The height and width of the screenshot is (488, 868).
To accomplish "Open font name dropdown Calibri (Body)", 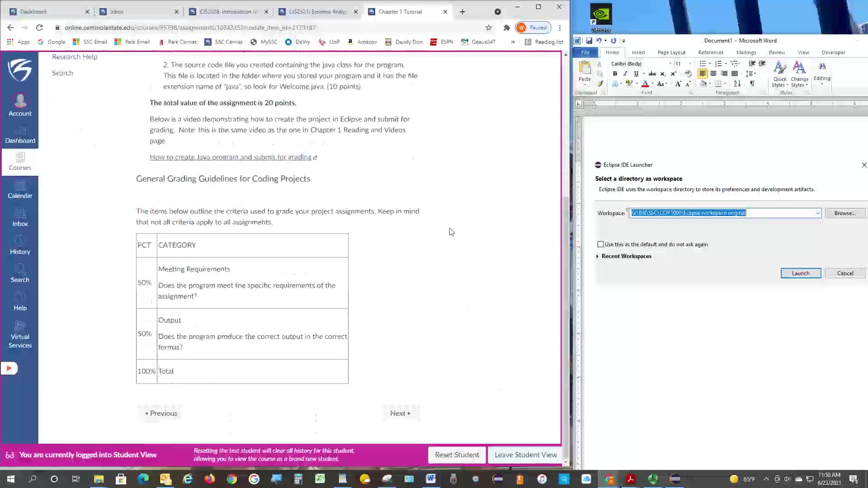I will pos(670,64).
